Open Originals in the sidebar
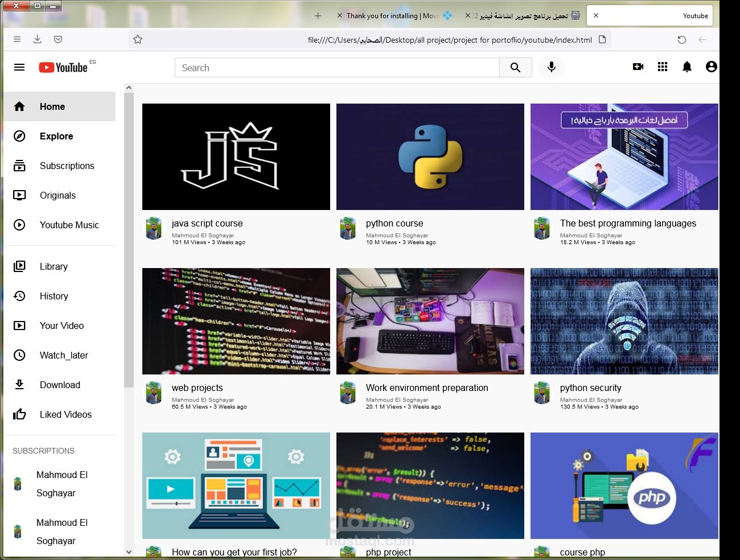740x560 pixels. [x=59, y=195]
